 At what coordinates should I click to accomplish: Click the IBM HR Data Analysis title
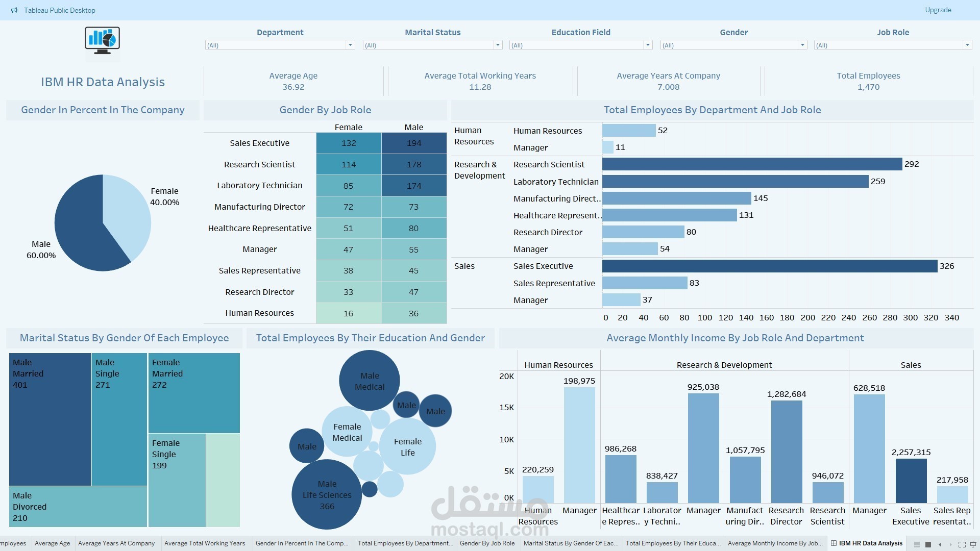(x=103, y=82)
